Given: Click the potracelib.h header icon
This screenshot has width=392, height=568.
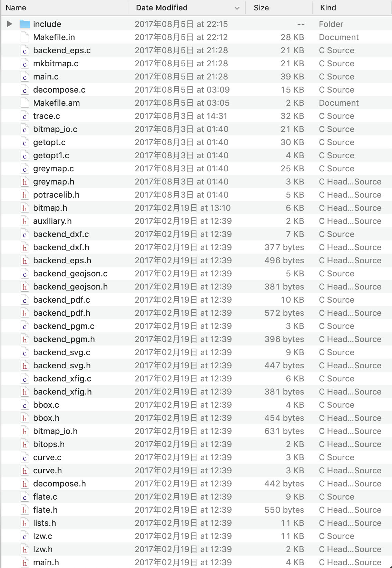Looking at the screenshot, I should (25, 195).
